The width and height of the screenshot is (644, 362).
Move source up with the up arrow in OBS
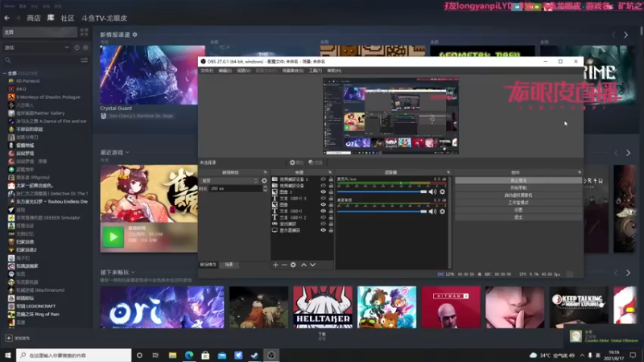pyautogui.click(x=304, y=265)
